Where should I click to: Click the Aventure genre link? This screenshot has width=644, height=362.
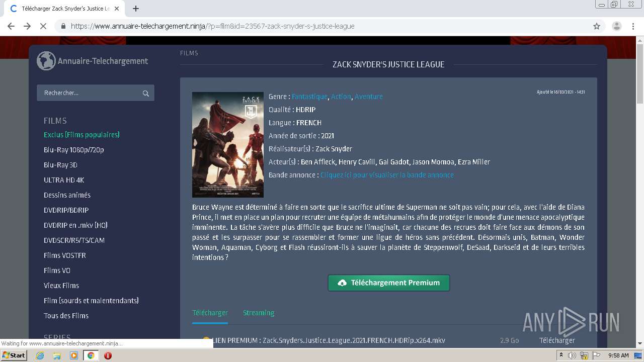pyautogui.click(x=369, y=97)
